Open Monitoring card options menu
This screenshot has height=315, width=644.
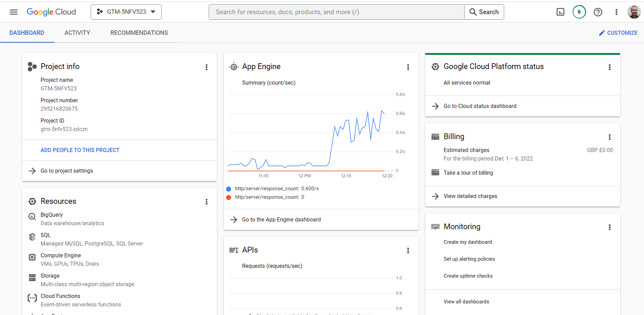click(609, 227)
